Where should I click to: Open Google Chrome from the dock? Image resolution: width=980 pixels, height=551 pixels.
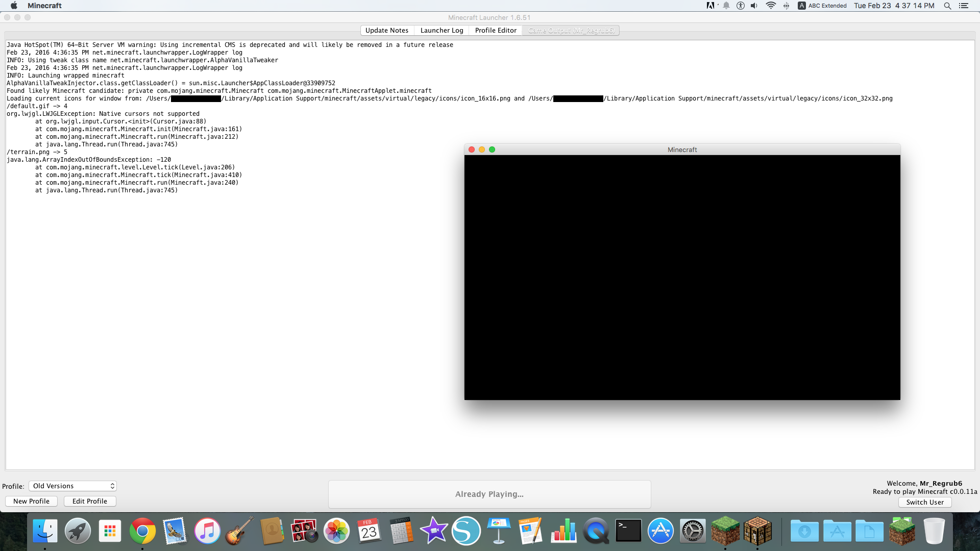[142, 531]
